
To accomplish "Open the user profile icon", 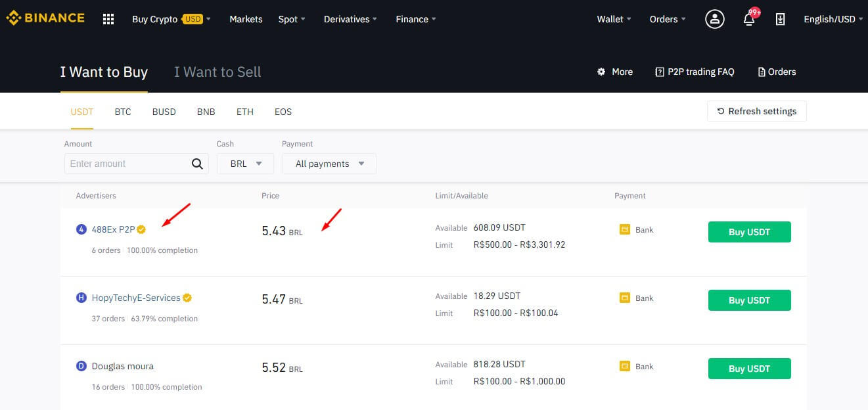I will tap(714, 19).
